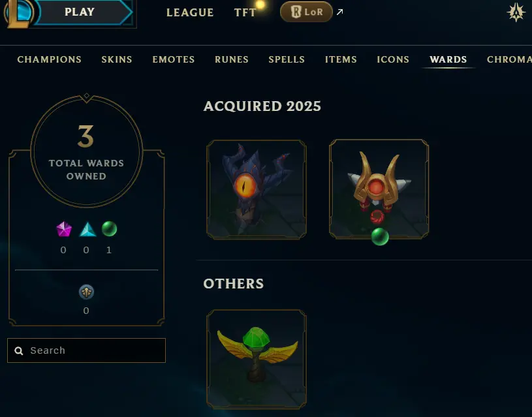
Task: Click the winged shield emblem icon
Action: [x=87, y=292]
